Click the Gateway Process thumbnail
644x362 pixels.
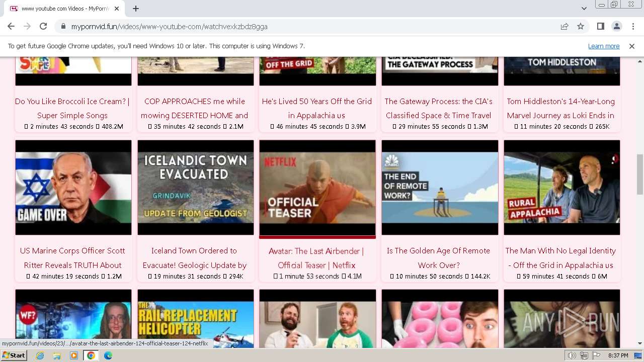tap(440, 71)
